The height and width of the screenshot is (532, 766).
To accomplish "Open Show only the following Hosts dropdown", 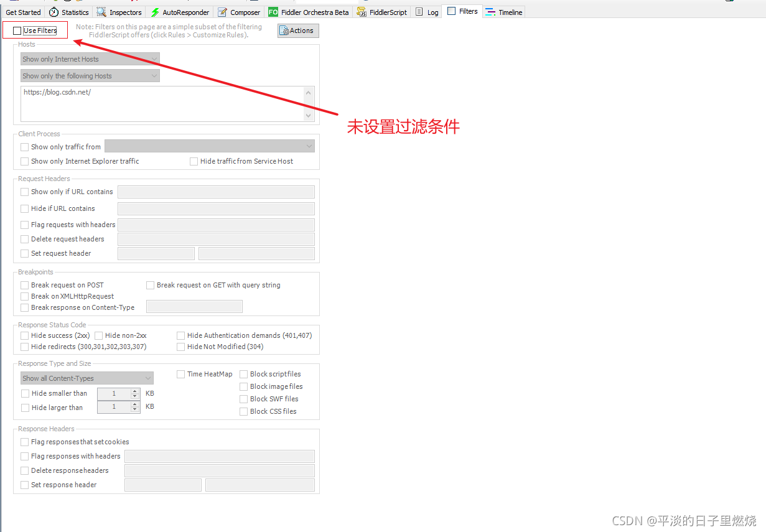I will click(90, 76).
